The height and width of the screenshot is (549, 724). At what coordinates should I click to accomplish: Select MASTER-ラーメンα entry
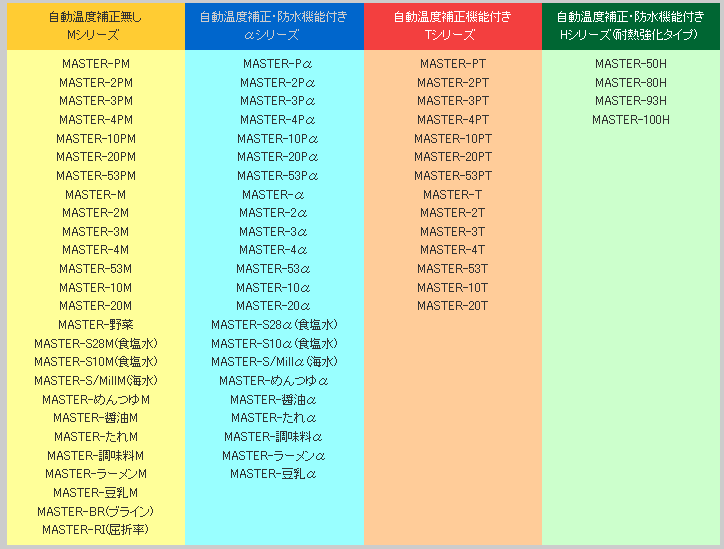pos(273,455)
